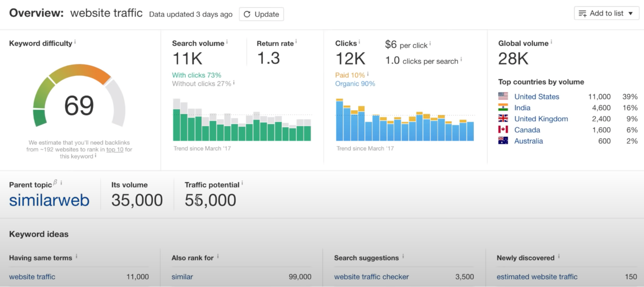The width and height of the screenshot is (644, 287).
Task: Click the green search volume trend chart
Action: point(242,120)
